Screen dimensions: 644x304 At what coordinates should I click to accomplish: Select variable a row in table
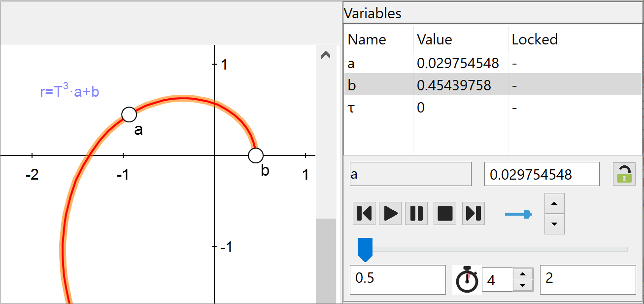pyautogui.click(x=493, y=63)
